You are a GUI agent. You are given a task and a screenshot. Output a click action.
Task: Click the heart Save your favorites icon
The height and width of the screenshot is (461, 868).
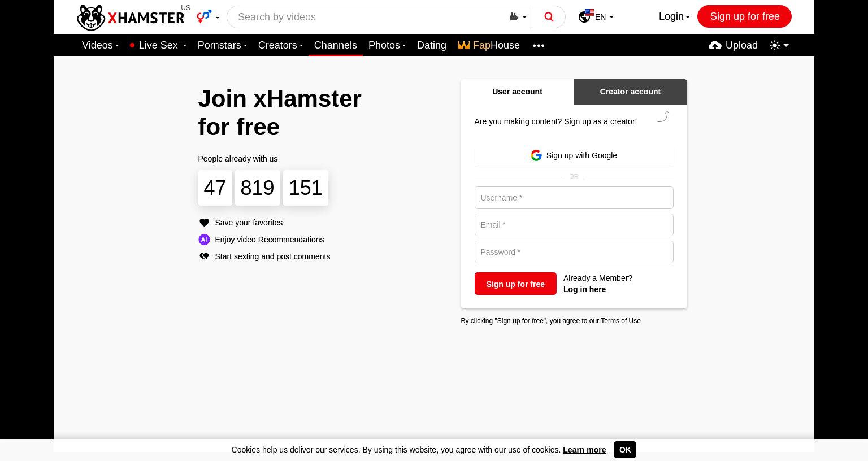pyautogui.click(x=204, y=223)
